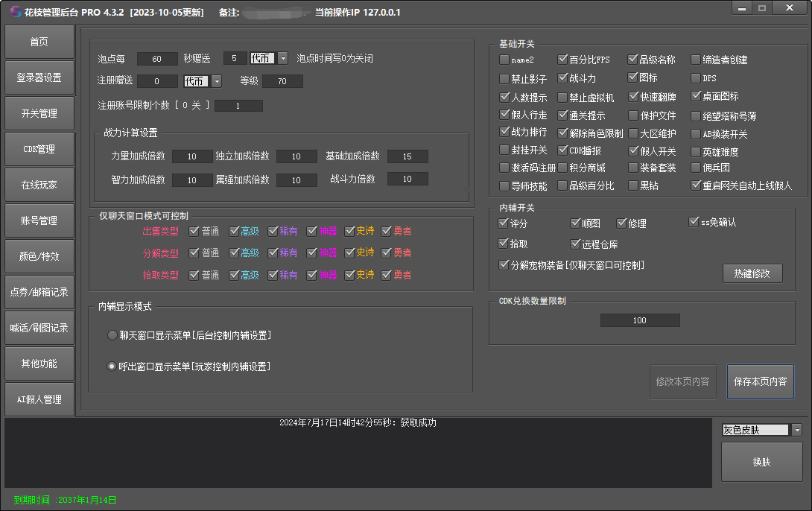Toggle the 桌面图标 checkbox
Viewport: 812px width, 511px height.
click(x=696, y=96)
